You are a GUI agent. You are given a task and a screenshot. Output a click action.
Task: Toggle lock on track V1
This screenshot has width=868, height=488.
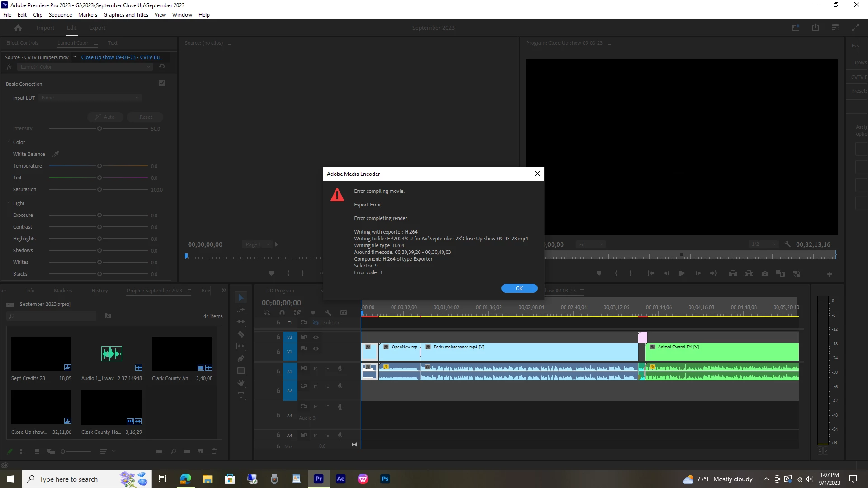(278, 352)
